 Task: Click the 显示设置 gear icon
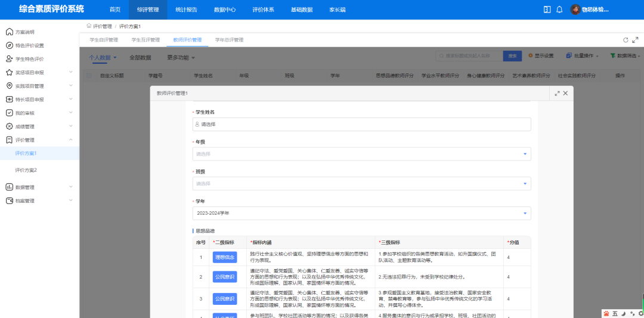click(x=530, y=55)
